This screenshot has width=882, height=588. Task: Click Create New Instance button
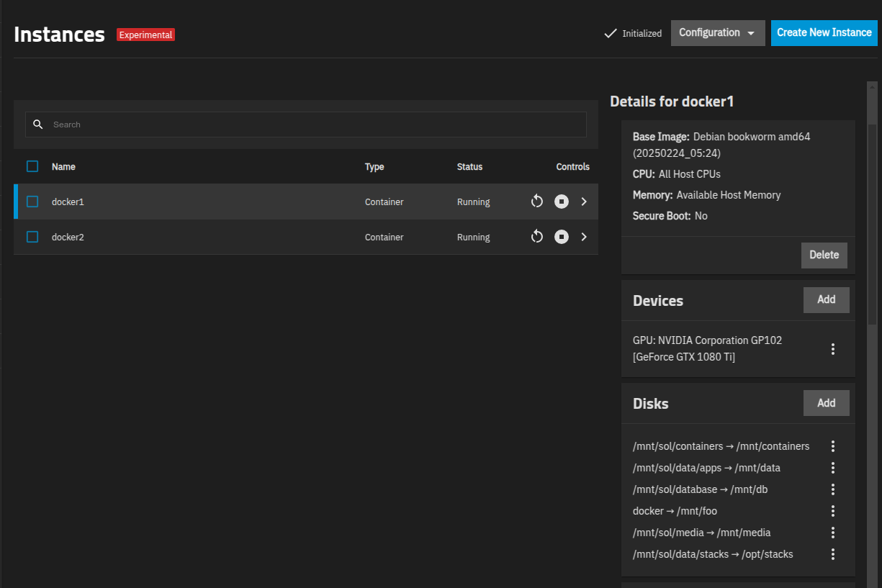(x=824, y=33)
